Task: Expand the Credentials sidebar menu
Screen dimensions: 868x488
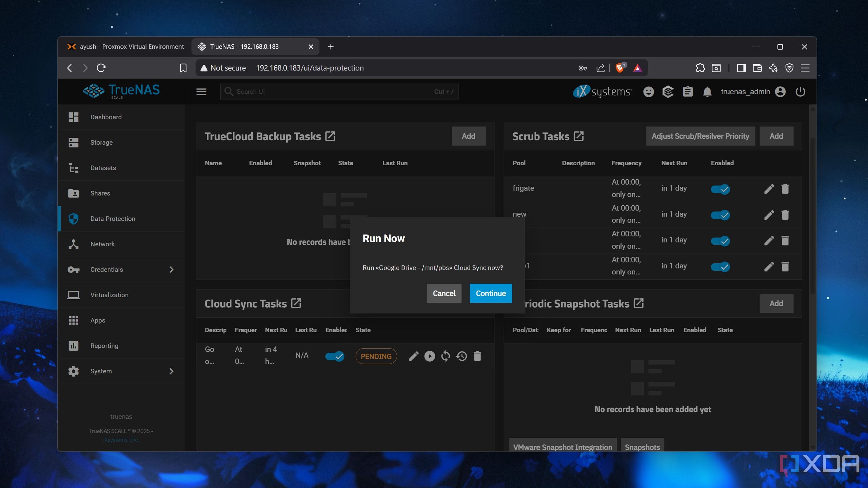Action: coord(121,270)
